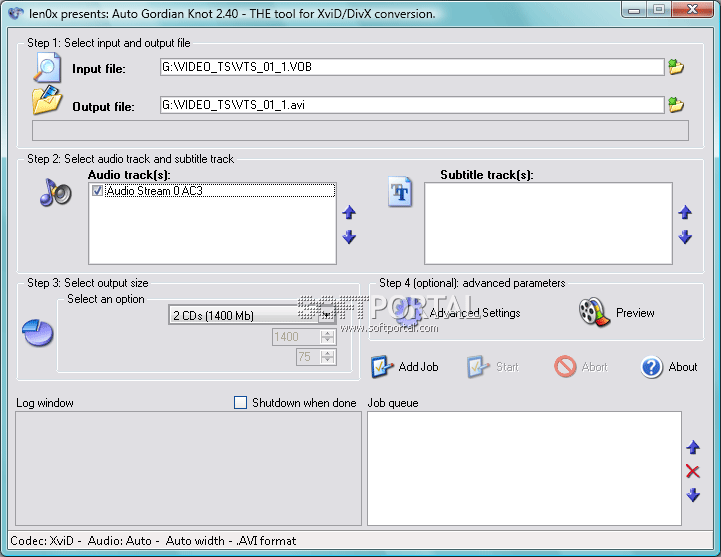Move job queue item up

pos(692,448)
